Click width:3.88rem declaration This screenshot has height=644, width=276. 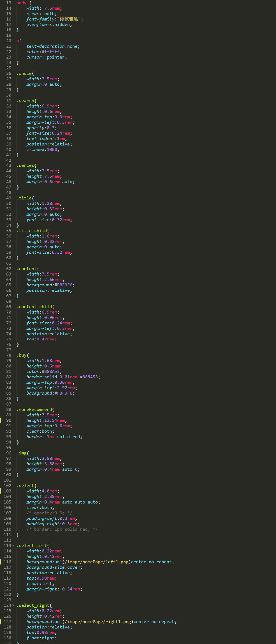click(44, 458)
